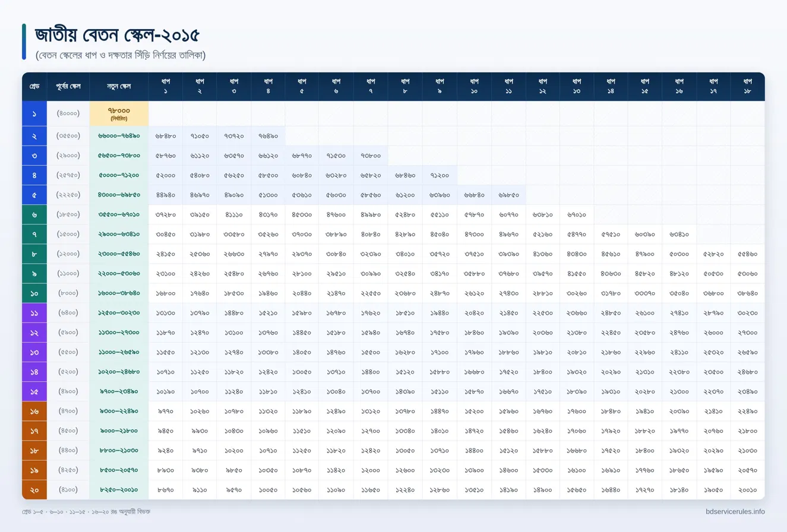Image resolution: width=787 pixels, height=532 pixels.
Task: Click the purple grade '১৩' row label
Action: pos(34,352)
